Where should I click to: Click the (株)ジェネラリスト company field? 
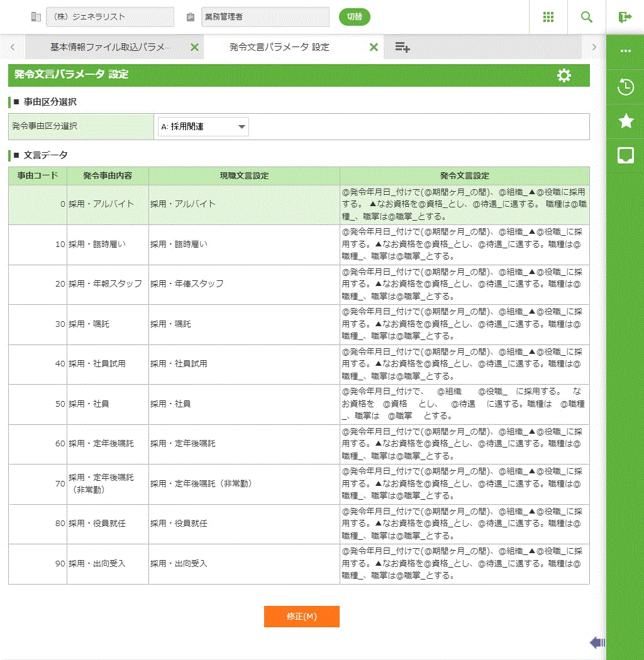[x=110, y=17]
